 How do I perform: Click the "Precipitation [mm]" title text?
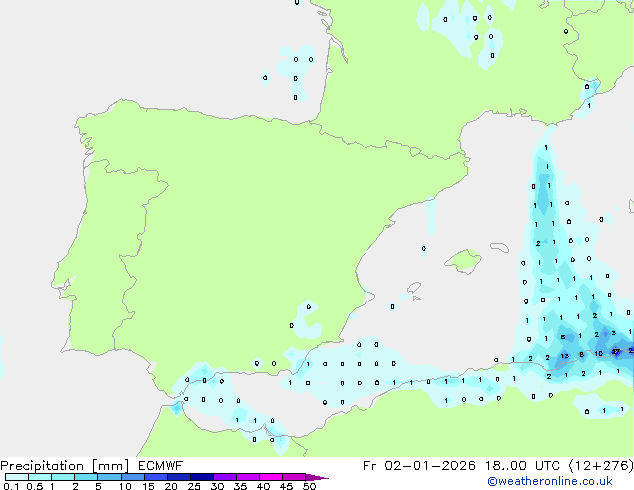64,466
